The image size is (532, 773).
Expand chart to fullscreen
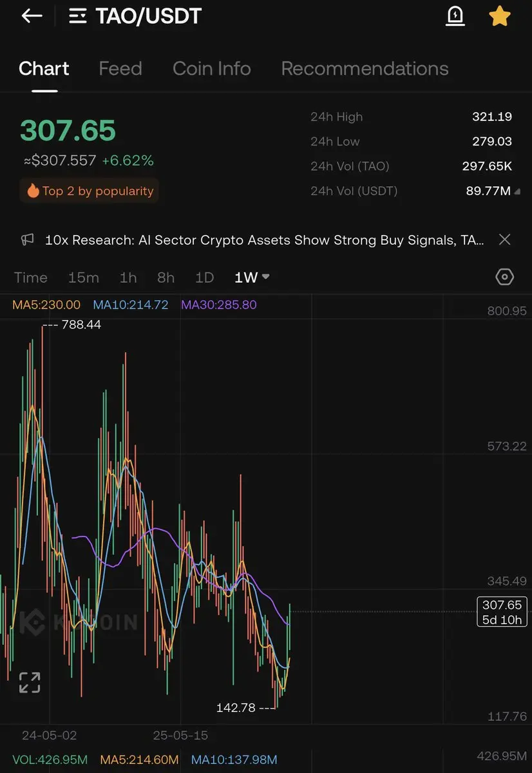[29, 682]
